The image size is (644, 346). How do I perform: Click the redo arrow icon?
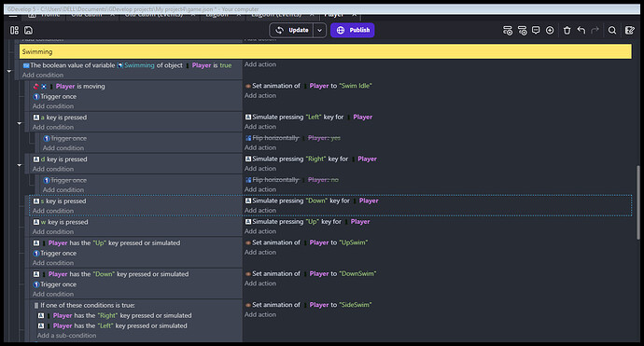point(595,31)
